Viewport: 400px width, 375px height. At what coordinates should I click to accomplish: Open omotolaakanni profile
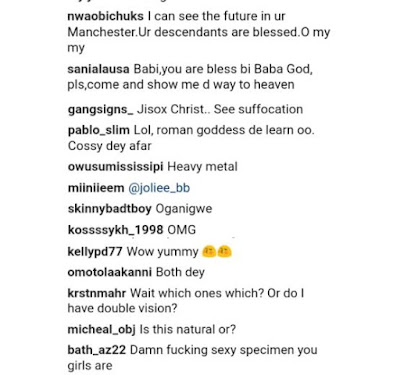click(109, 272)
